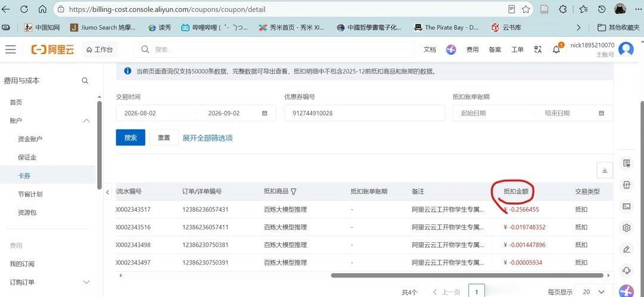The height and width of the screenshot is (297, 644).
Task: Click the download export icon above table
Action: 605,171
